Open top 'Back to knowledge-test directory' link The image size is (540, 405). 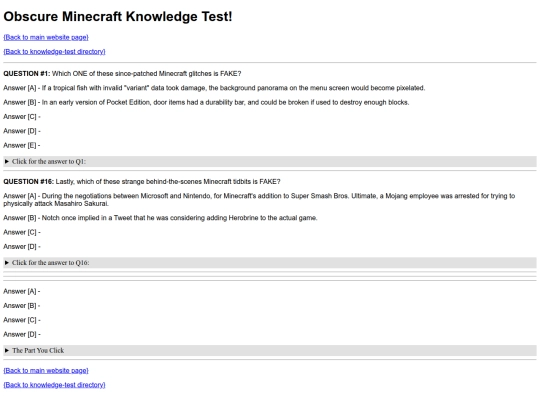coord(54,52)
